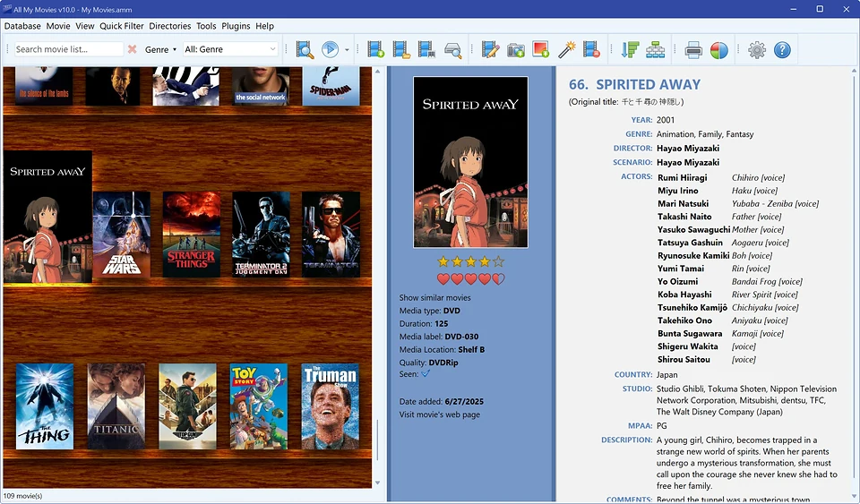Add a movie from file via folder icon
This screenshot has height=504, width=860.
click(401, 49)
